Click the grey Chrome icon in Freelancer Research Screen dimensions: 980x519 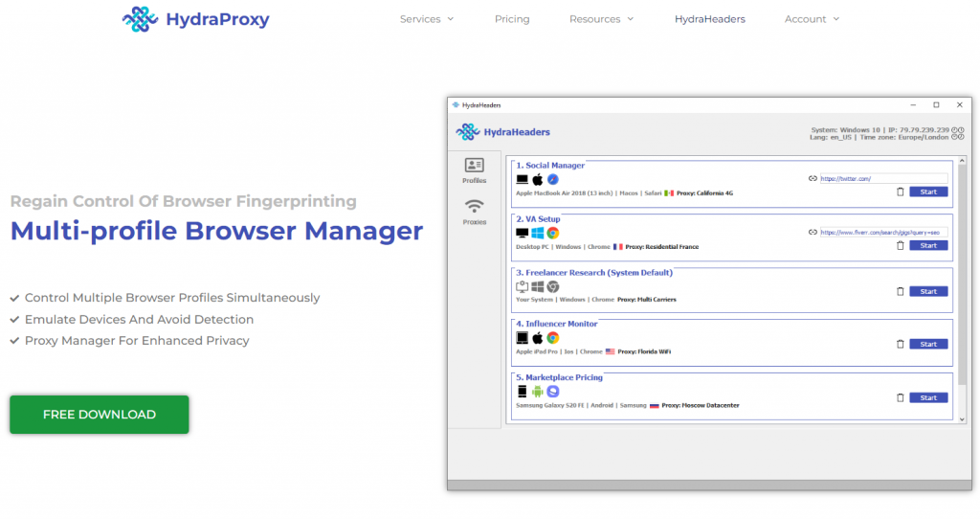click(x=552, y=286)
